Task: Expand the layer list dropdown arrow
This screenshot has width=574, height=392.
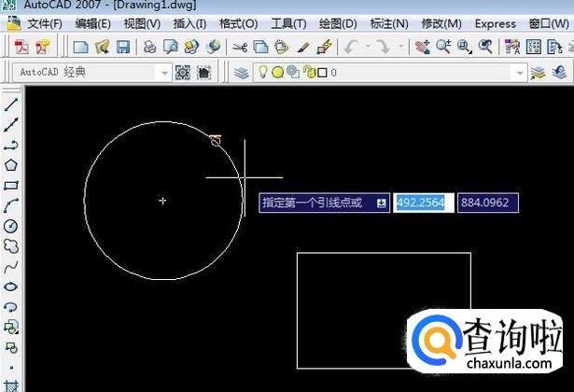Action: pyautogui.click(x=520, y=73)
